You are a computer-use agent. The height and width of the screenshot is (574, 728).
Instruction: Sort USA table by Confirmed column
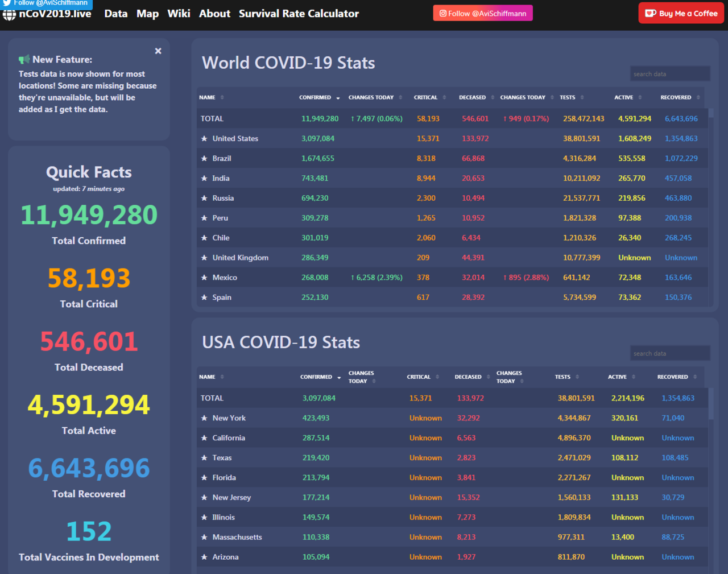(x=320, y=377)
